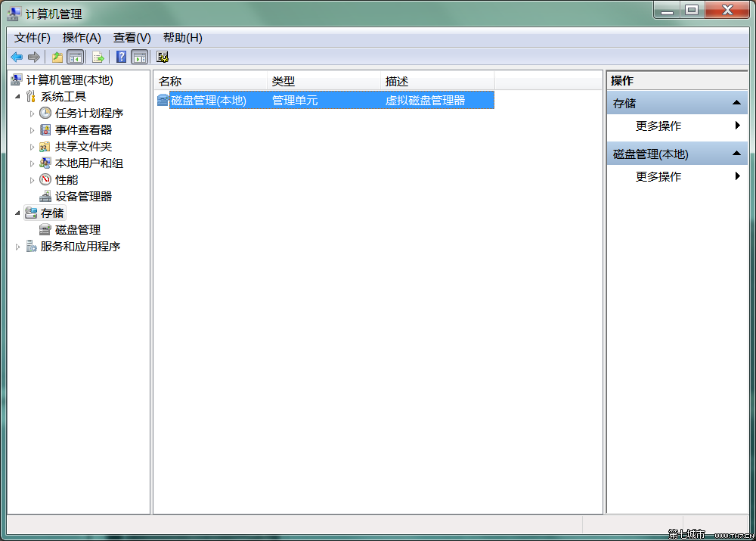Expand the 服务和应用程序 node arrow
Image resolution: width=756 pixels, height=541 pixels.
point(18,247)
